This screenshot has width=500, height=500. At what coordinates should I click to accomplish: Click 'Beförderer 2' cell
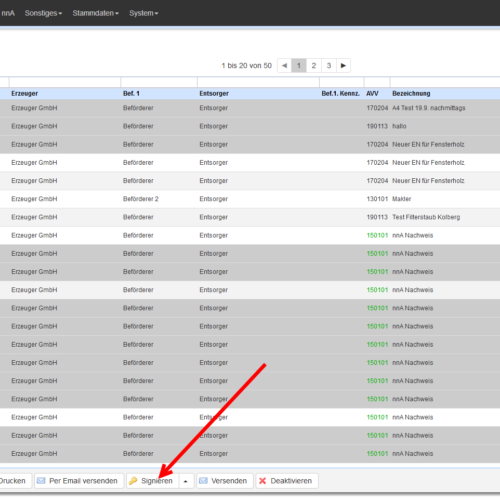pos(141,199)
